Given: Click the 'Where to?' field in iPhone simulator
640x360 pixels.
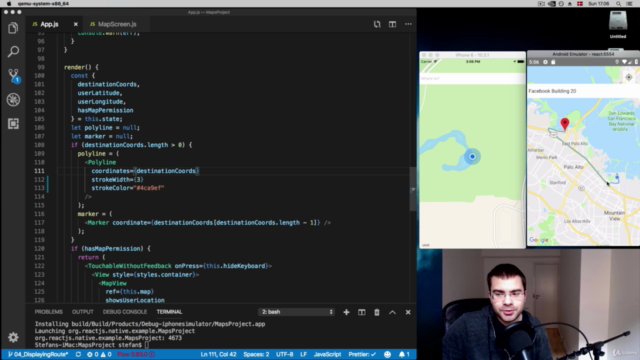Looking at the screenshot, I should [472, 78].
